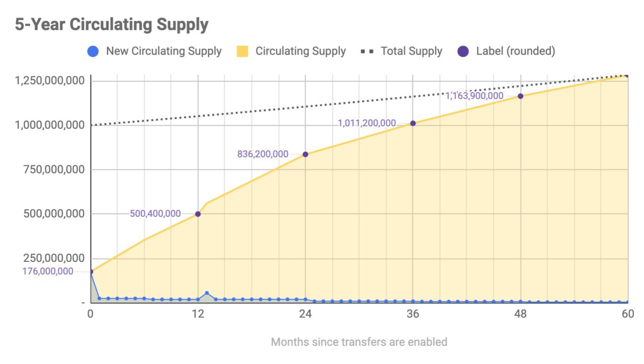Click the Total Supply legend text
This screenshot has width=644, height=364.
click(411, 51)
